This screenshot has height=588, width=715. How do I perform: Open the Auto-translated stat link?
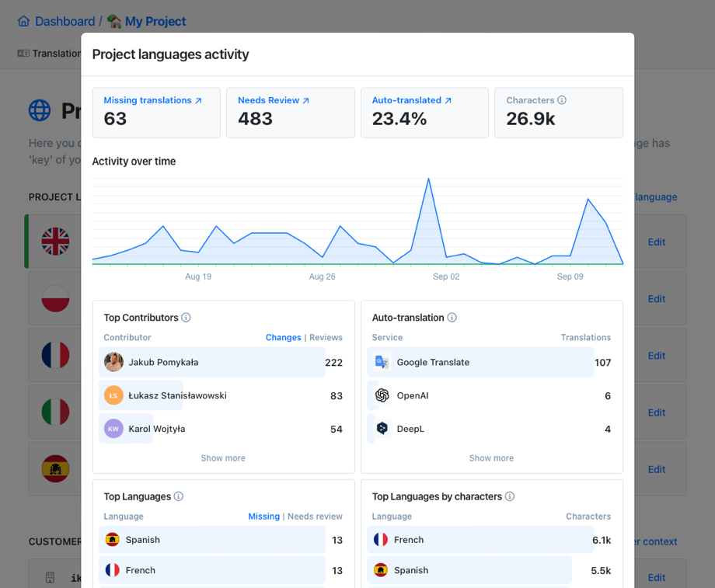[x=406, y=100]
